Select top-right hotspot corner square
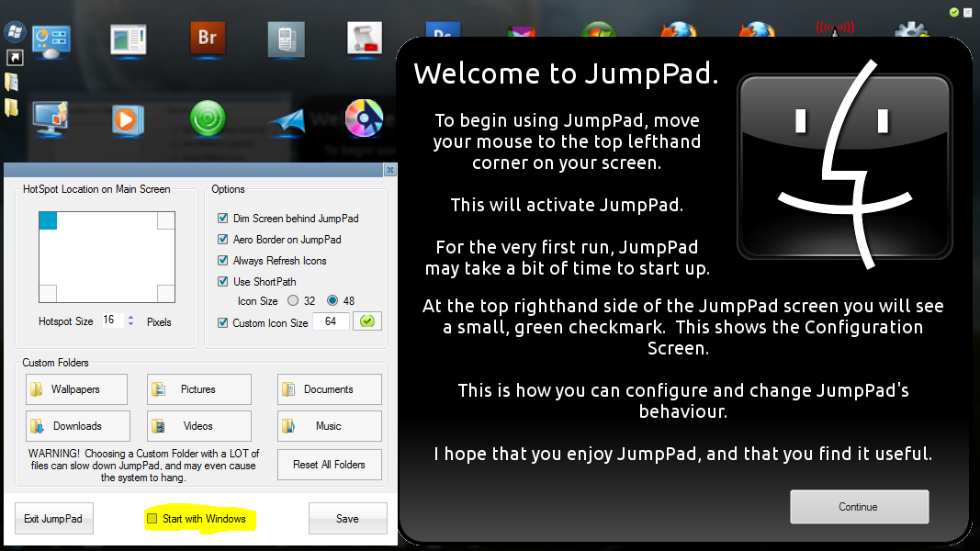This screenshot has height=551, width=980. coord(165,220)
